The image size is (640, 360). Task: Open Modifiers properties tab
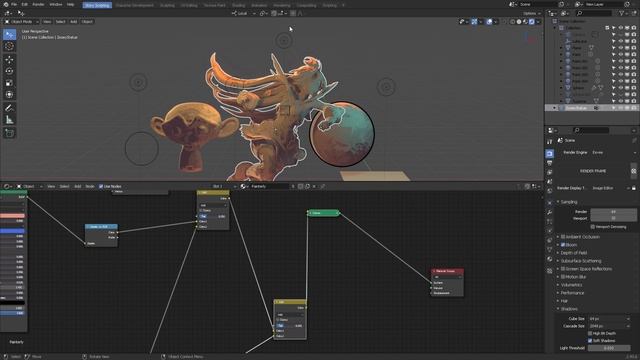pyautogui.click(x=549, y=212)
